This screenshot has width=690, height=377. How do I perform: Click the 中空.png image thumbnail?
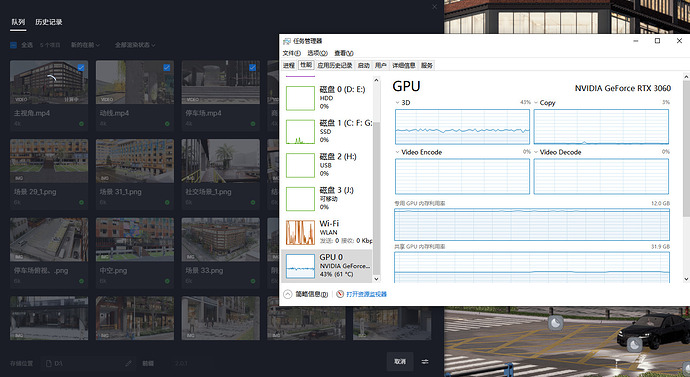point(135,239)
